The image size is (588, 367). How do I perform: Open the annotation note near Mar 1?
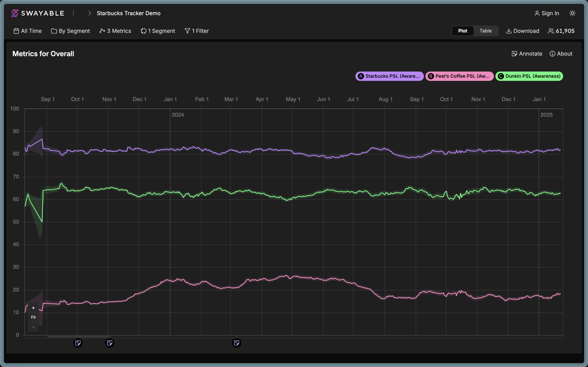[x=236, y=343]
